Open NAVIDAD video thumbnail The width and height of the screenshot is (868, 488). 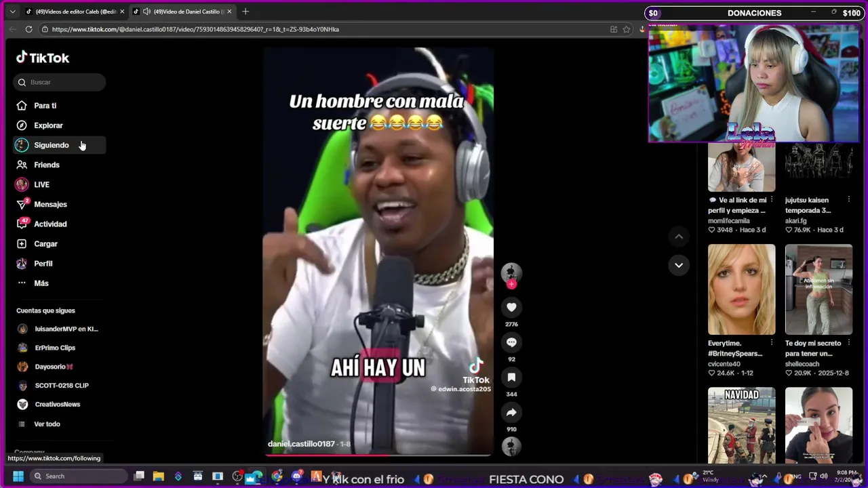pos(741,425)
